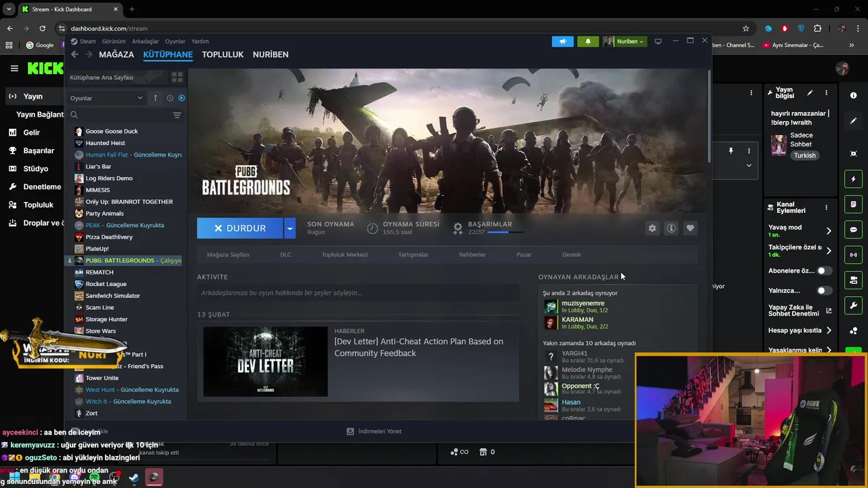Viewport: 868px width, 488px height.
Task: Expand Hesap yaşı kısıtlama chevron
Action: pos(829,331)
